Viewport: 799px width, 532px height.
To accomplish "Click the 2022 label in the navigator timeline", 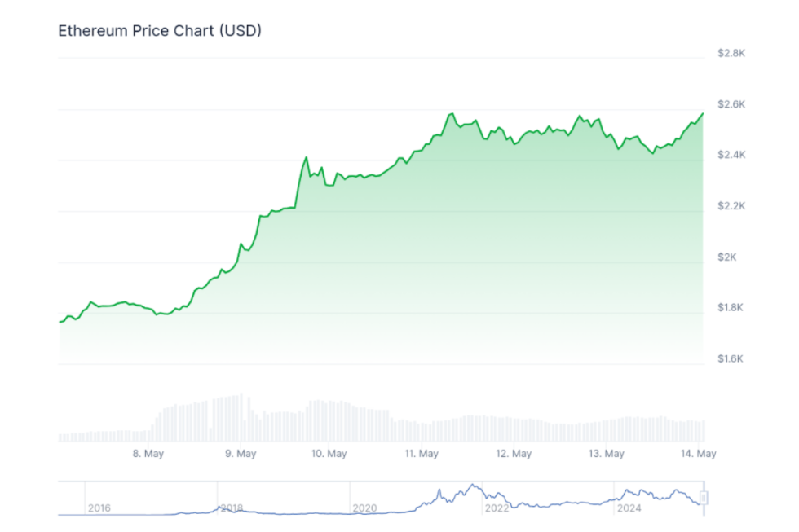I will 497,508.
